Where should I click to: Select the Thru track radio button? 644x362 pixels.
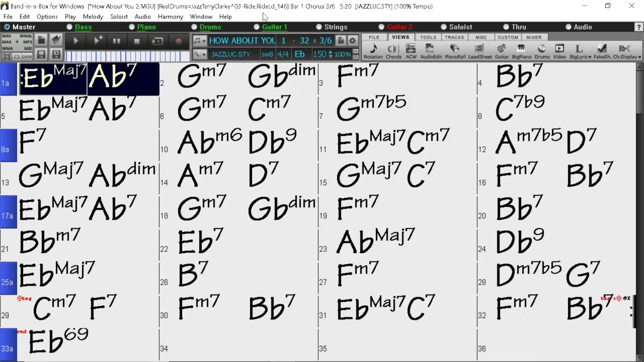pos(506,27)
